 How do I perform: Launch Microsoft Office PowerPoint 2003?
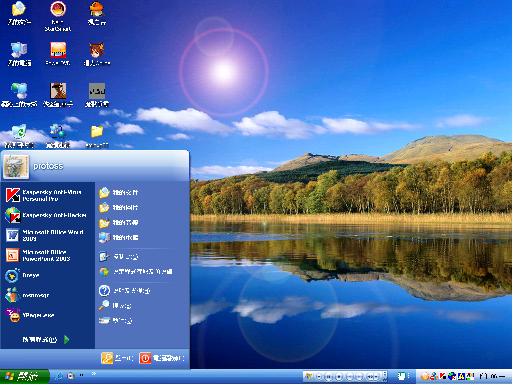(47, 255)
